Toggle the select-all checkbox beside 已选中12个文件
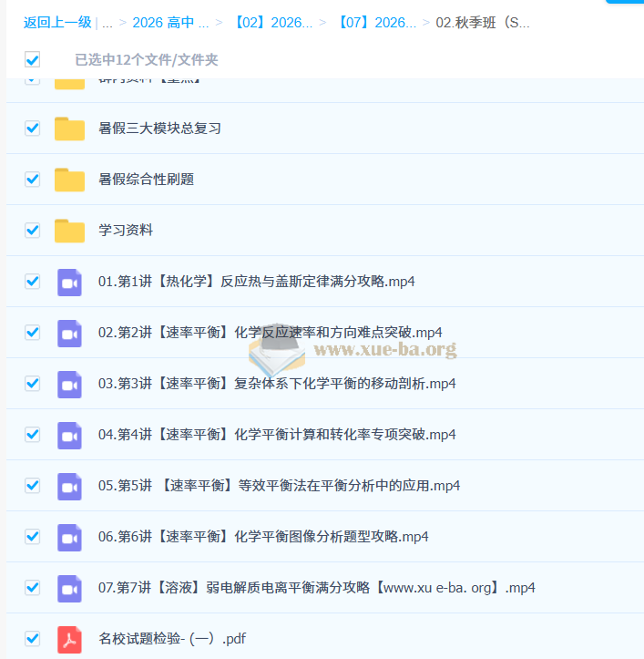644x659 pixels. point(33,60)
